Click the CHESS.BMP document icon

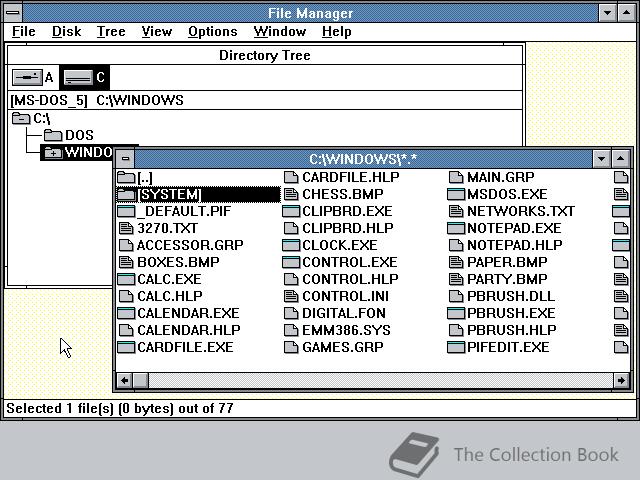291,194
